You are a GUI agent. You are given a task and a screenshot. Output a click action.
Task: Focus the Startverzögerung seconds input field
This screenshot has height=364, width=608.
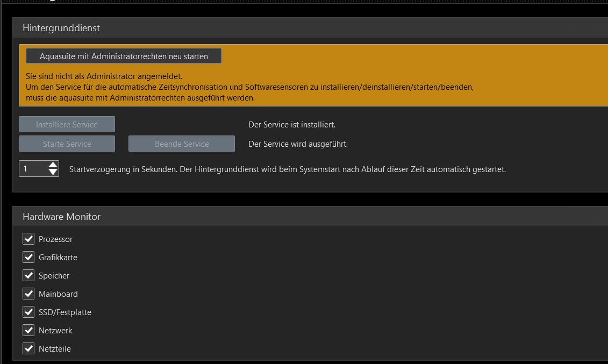33,169
